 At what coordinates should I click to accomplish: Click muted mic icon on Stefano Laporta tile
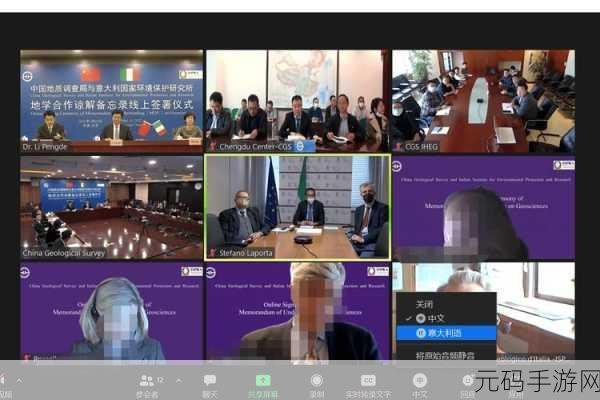tap(212, 253)
